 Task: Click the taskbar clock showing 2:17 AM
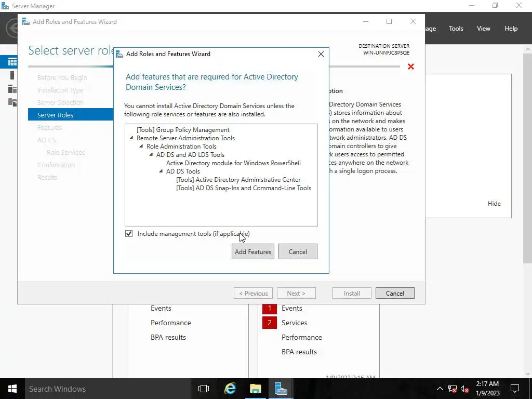pos(487,389)
